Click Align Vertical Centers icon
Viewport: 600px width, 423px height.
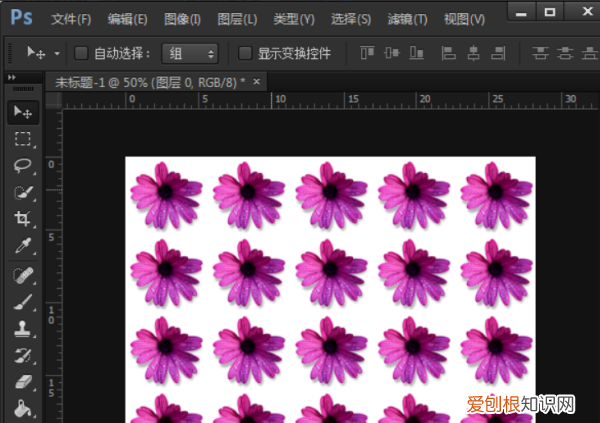point(392,53)
